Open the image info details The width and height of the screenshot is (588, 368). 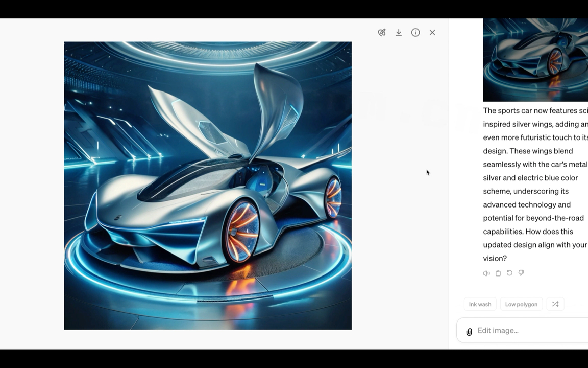point(415,33)
